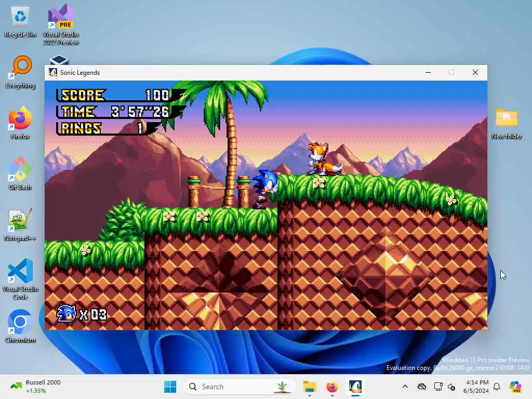Select the Firefox desktop shortcut
This screenshot has height=399, width=532.
[x=20, y=123]
